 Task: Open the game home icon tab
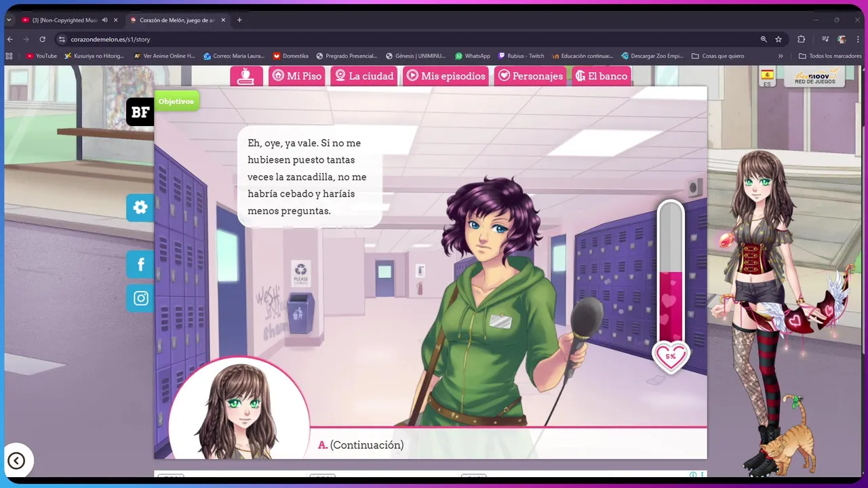coord(246,76)
